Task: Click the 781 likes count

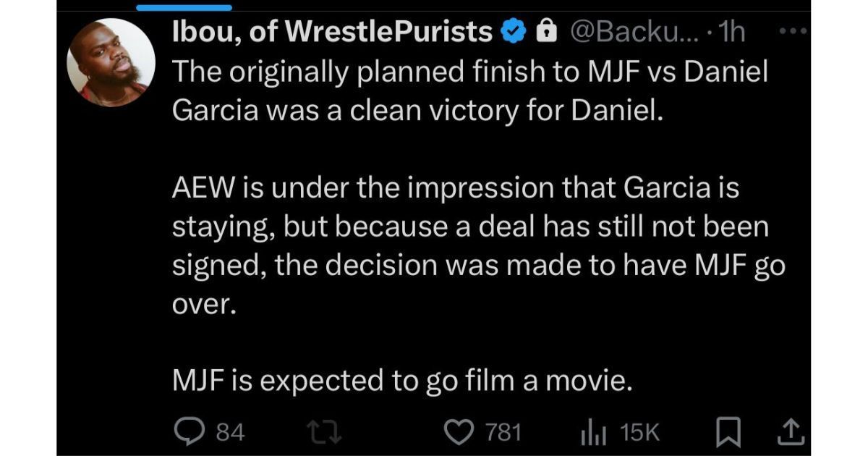Action: click(x=503, y=433)
